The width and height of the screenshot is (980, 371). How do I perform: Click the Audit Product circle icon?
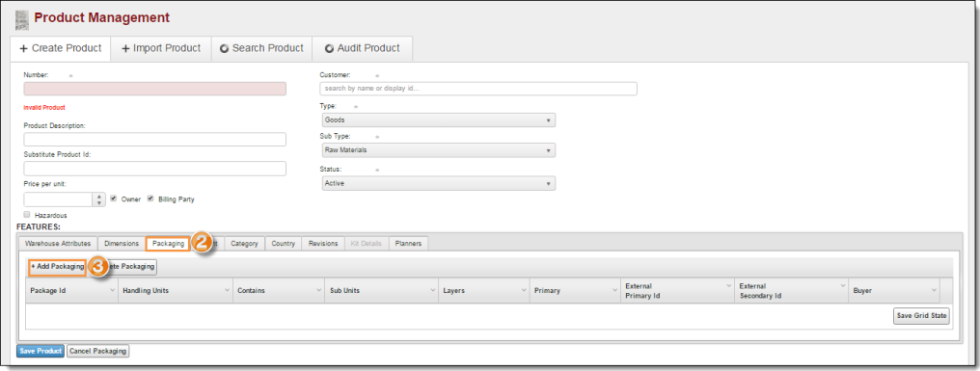(329, 49)
